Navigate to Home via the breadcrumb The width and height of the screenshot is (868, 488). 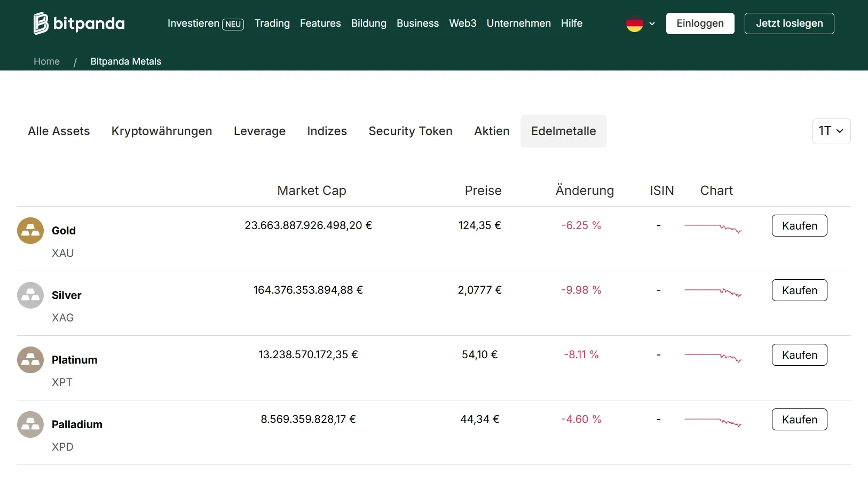pos(46,61)
